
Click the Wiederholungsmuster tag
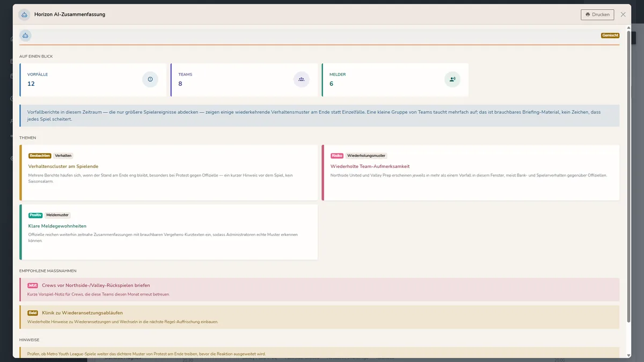[366, 156]
